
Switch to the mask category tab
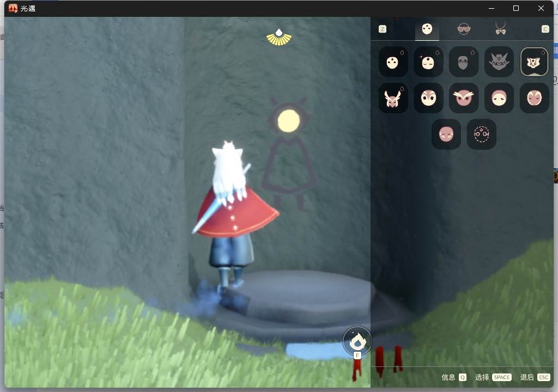pos(427,29)
